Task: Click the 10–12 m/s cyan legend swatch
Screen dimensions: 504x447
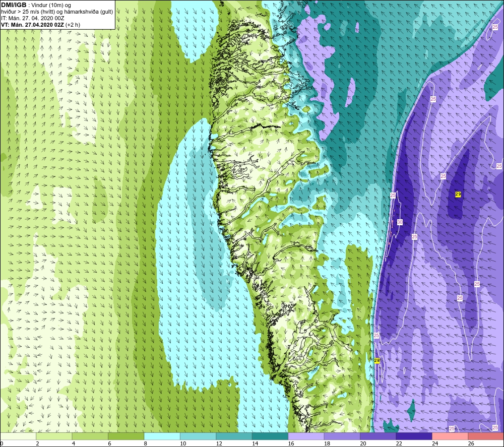Action: point(198,436)
